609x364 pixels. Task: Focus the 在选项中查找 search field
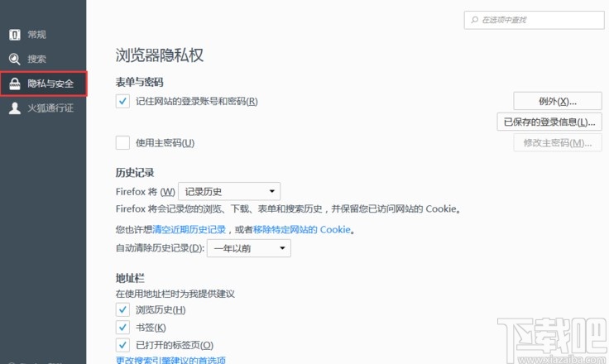click(x=534, y=20)
